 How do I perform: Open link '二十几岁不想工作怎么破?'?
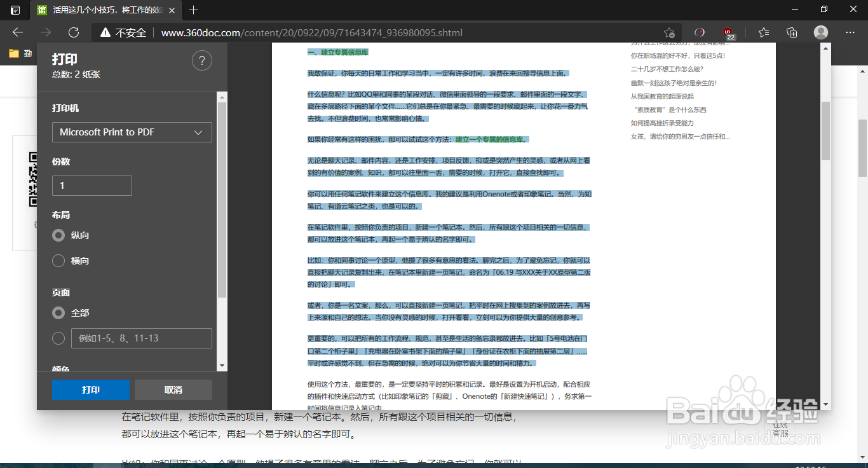point(667,69)
